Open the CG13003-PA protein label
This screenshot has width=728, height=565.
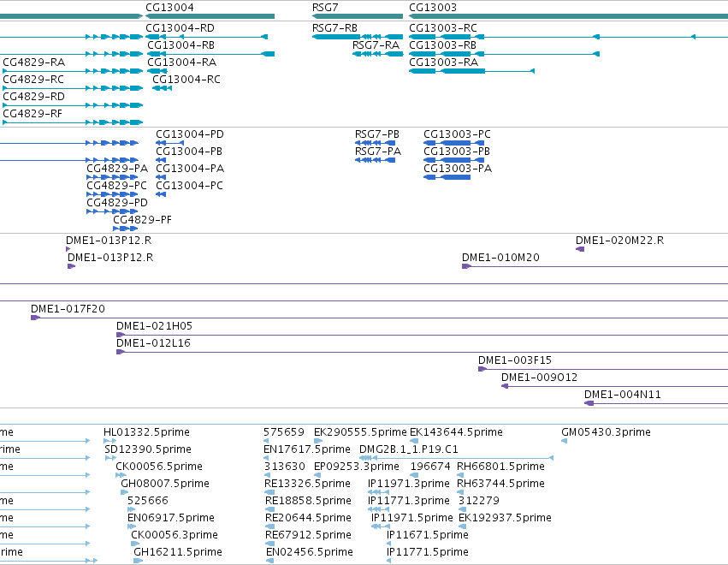click(x=458, y=169)
